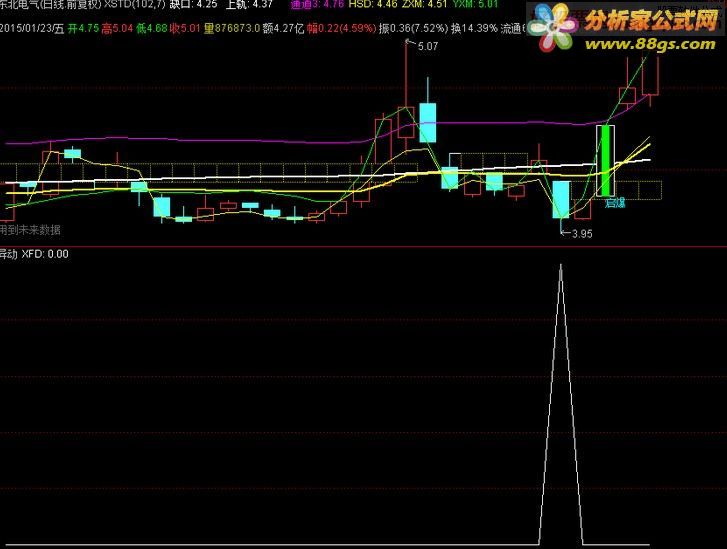Click the YXM: 5.01 indicator value
The height and width of the screenshot is (549, 727).
click(x=475, y=5)
